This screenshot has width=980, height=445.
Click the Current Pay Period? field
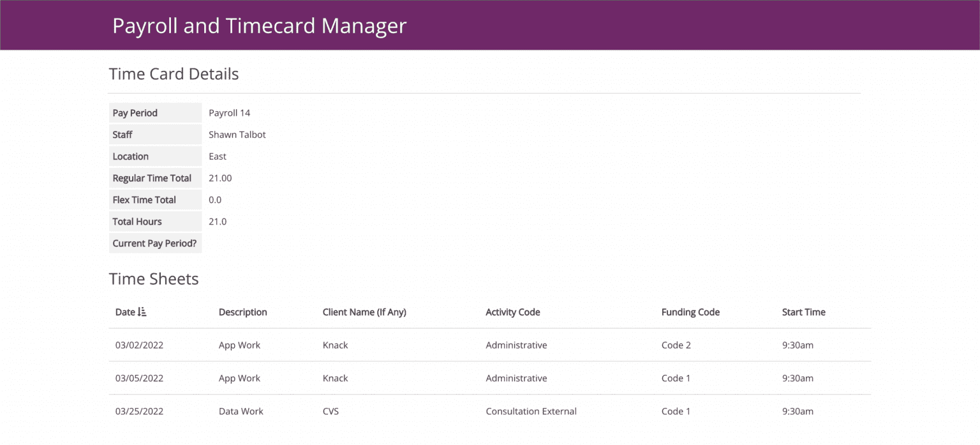(x=155, y=243)
